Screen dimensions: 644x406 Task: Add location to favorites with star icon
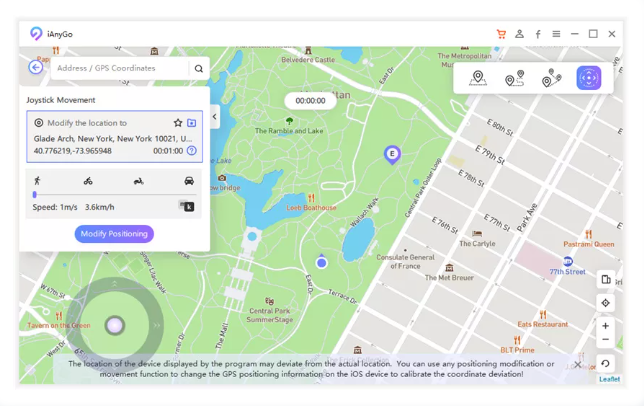click(x=178, y=123)
